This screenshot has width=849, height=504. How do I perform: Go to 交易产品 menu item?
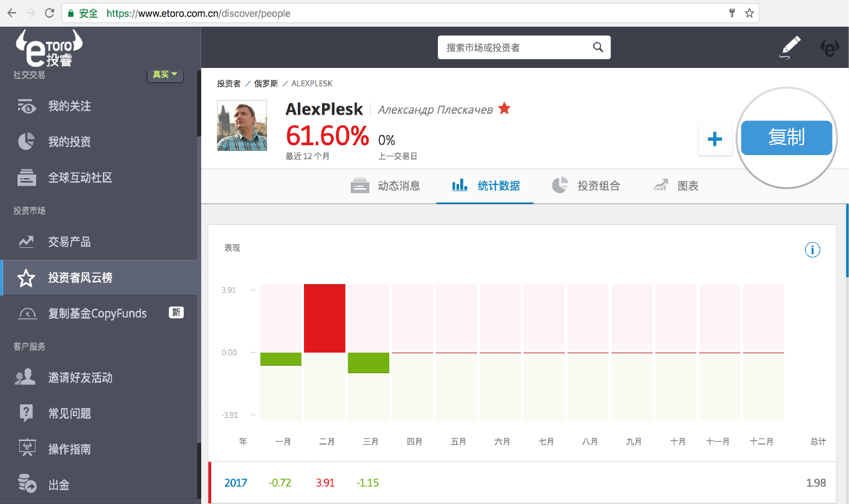70,242
